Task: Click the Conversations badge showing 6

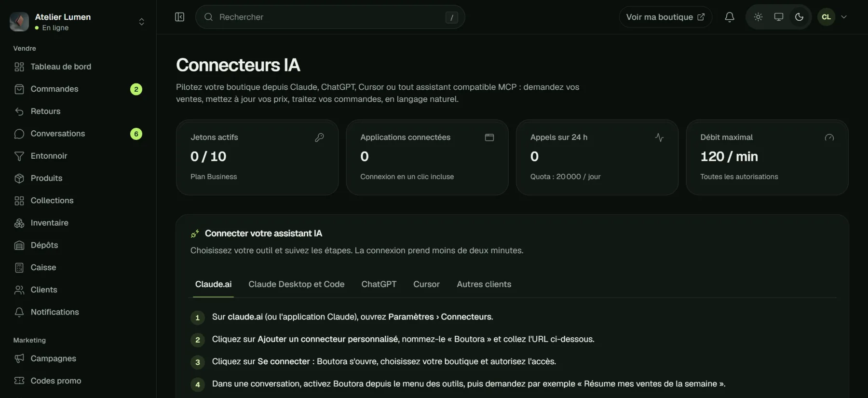Action: click(136, 134)
